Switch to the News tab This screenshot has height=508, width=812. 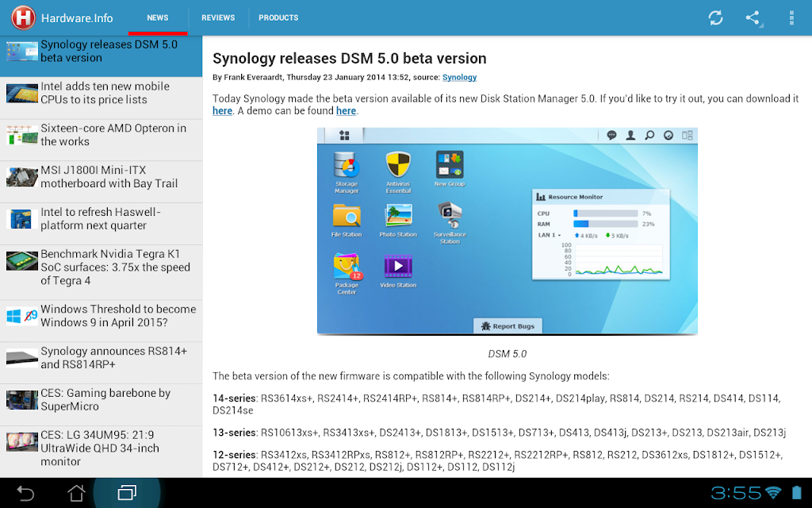coord(158,17)
